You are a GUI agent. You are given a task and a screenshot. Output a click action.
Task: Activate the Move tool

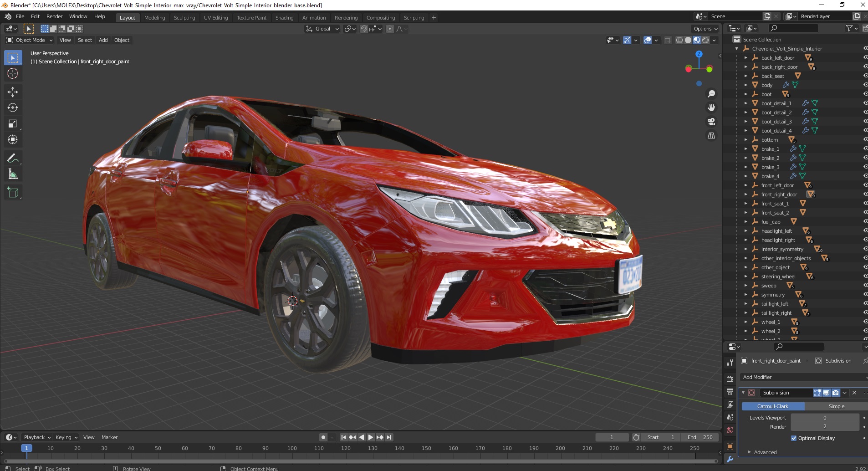click(x=13, y=92)
